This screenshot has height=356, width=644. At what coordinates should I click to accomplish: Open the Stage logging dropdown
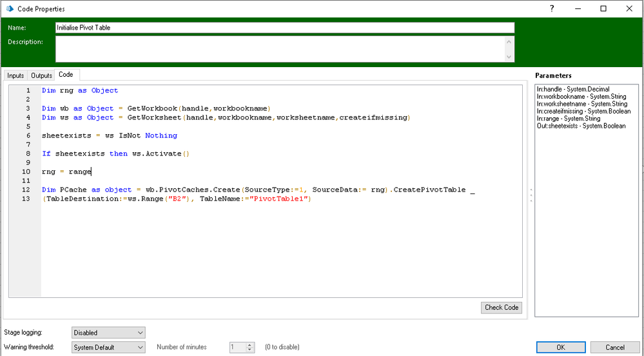(x=108, y=333)
